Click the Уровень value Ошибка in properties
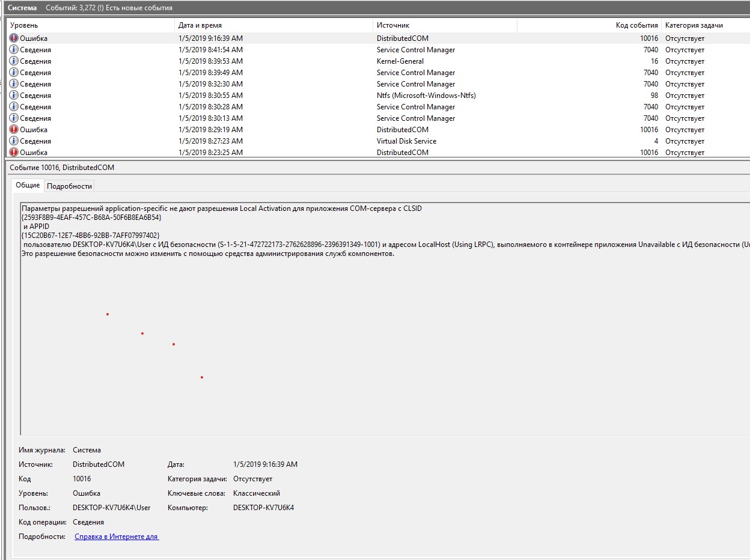 point(87,493)
